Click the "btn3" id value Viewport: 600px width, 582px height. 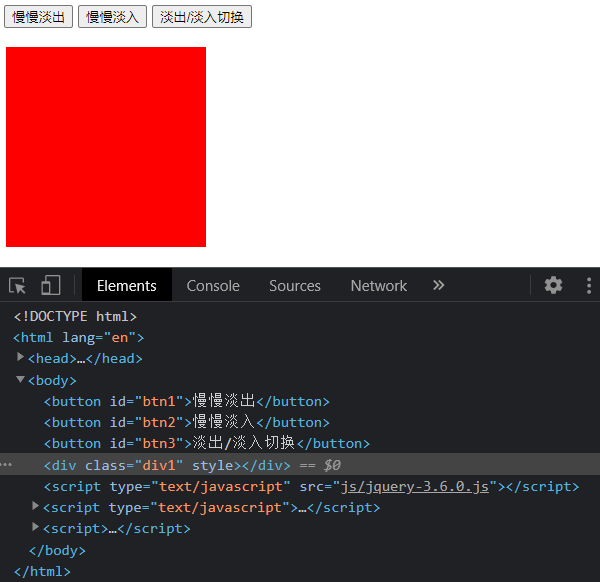tap(159, 443)
